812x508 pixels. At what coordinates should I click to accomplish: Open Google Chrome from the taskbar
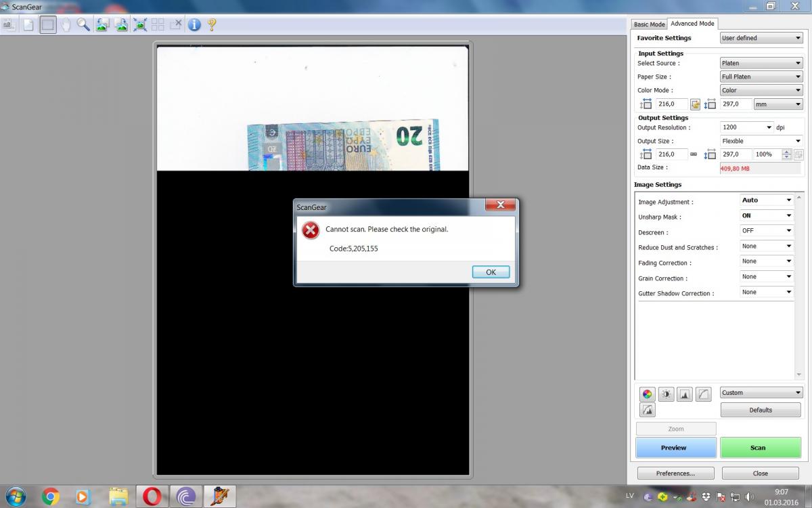(x=51, y=496)
